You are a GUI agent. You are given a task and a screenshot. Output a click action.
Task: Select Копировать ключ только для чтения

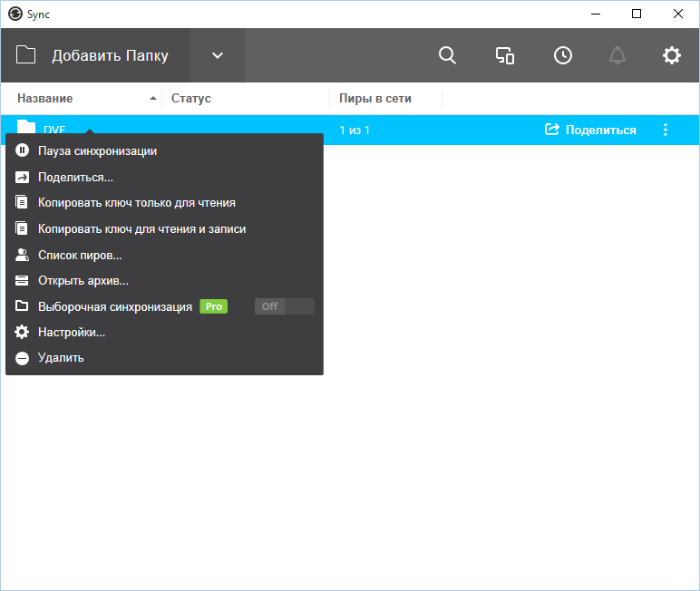click(136, 203)
